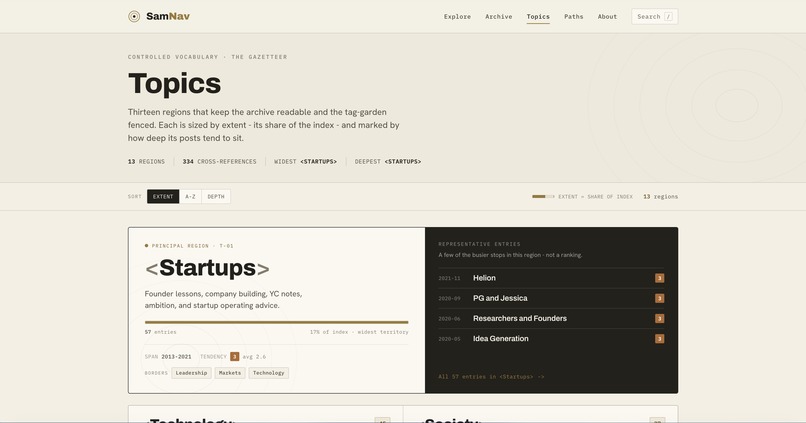Click the deepest <STARTUPS> stat

click(x=388, y=161)
